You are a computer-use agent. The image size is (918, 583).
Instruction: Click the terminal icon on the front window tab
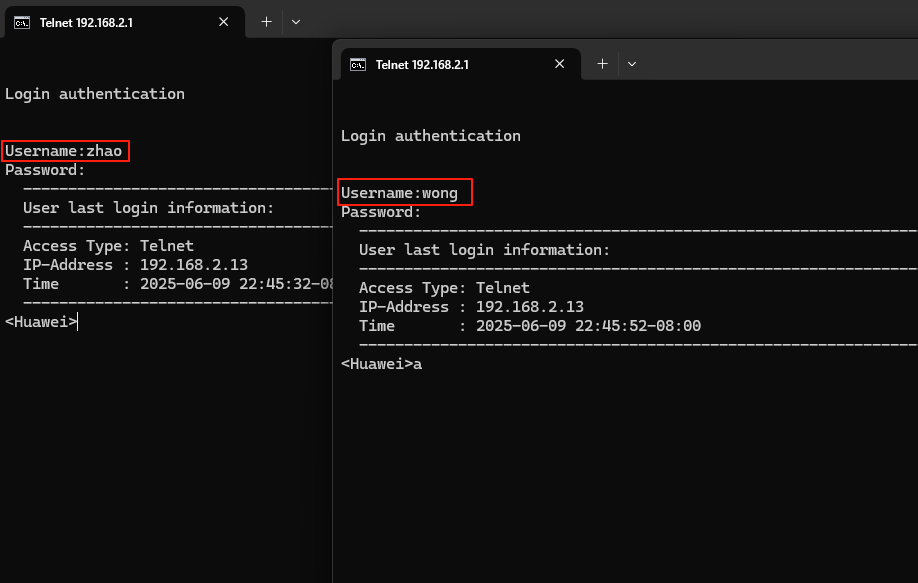click(358, 65)
